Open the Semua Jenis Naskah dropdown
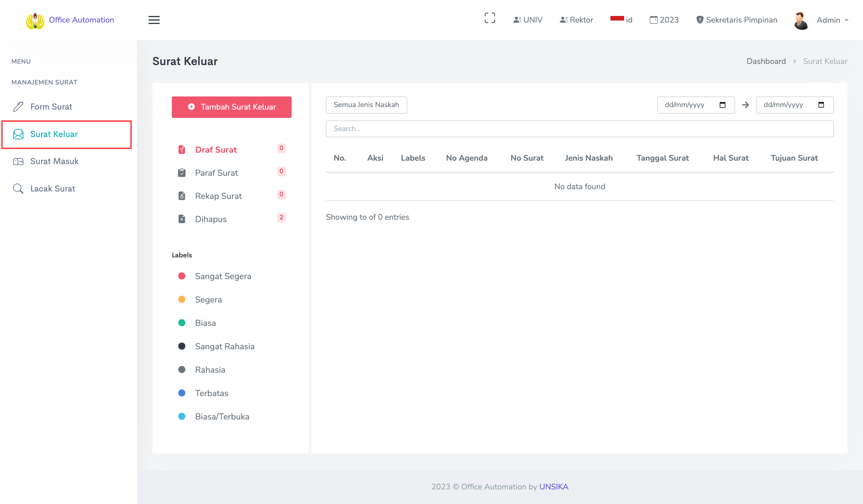Screen dimensions: 863x504 pyautogui.click(x=366, y=105)
